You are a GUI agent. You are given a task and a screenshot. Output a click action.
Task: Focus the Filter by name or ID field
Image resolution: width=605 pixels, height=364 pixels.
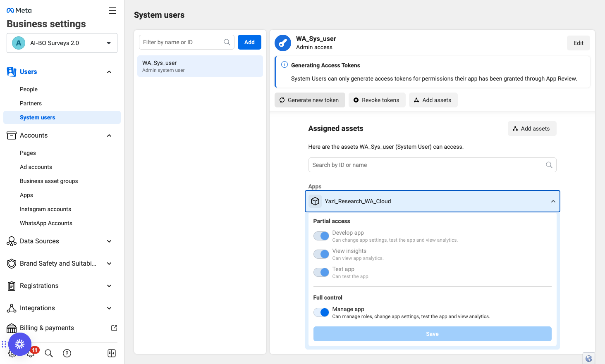pyautogui.click(x=187, y=42)
